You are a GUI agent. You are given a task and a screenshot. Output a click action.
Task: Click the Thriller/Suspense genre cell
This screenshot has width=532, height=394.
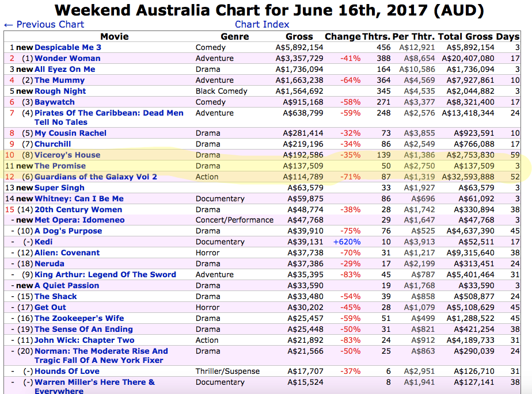(x=227, y=372)
